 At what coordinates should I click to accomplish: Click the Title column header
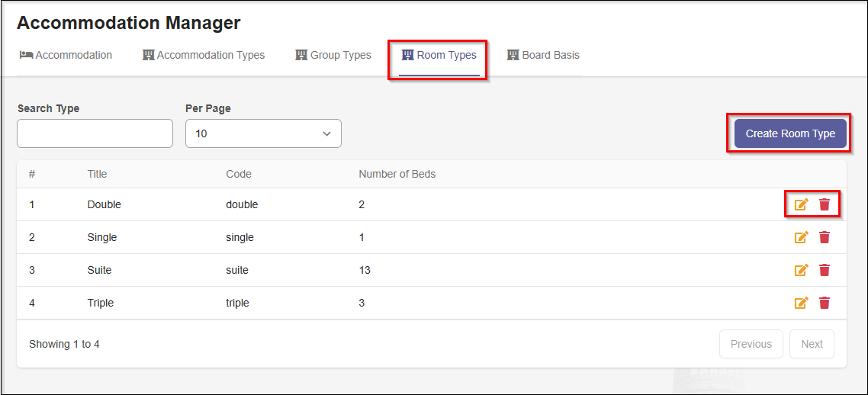(x=98, y=174)
